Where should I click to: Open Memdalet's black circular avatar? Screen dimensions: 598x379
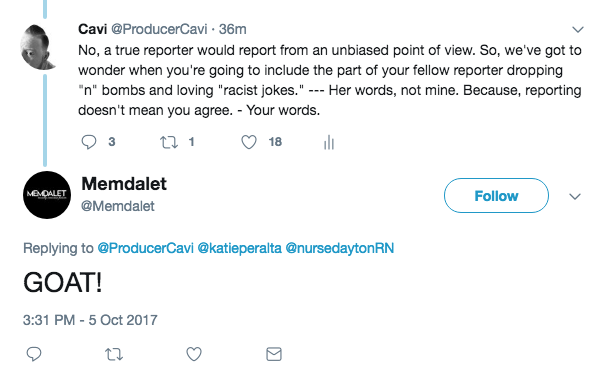pyautogui.click(x=47, y=195)
